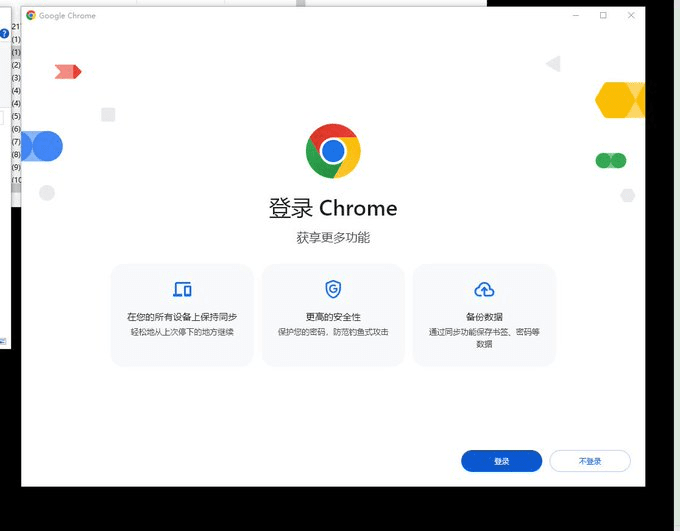The height and width of the screenshot is (531, 680).
Task: Click the cloud backup upload icon
Action: [484, 289]
